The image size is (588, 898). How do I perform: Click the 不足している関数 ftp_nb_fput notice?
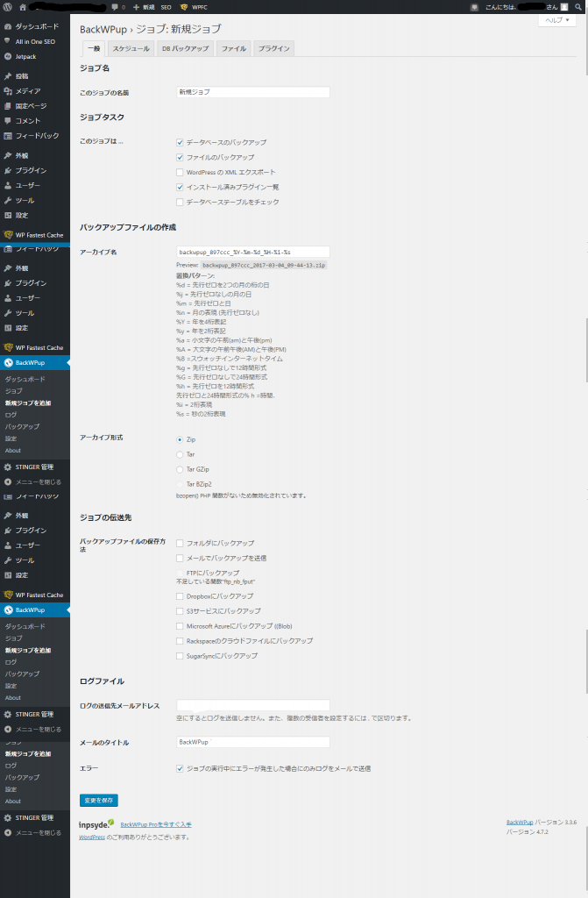point(216,581)
